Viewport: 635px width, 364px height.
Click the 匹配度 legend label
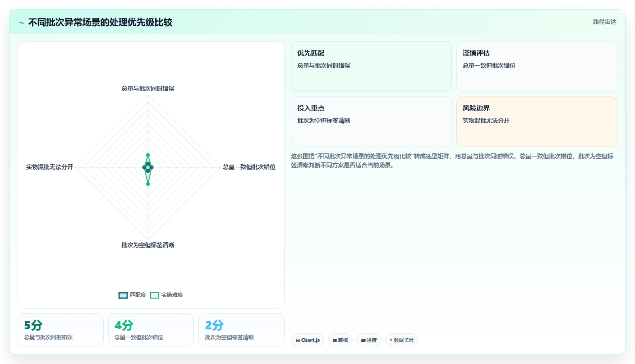138,295
